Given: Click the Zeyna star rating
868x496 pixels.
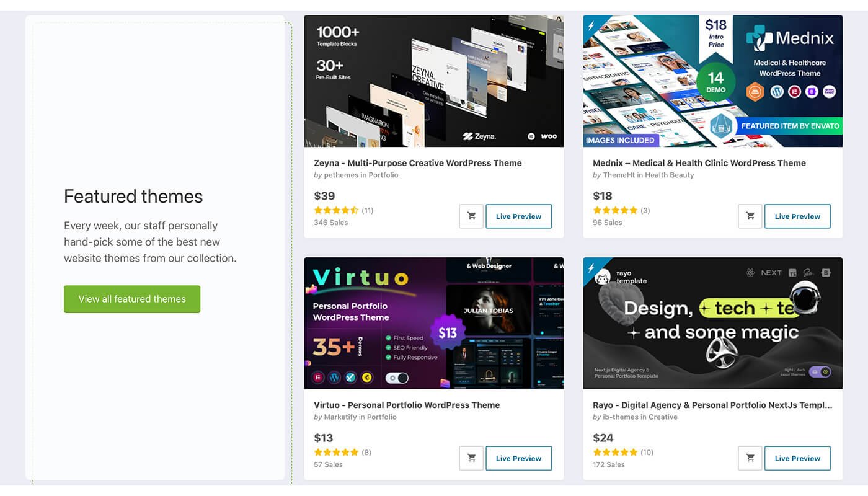Looking at the screenshot, I should pyautogui.click(x=336, y=210).
